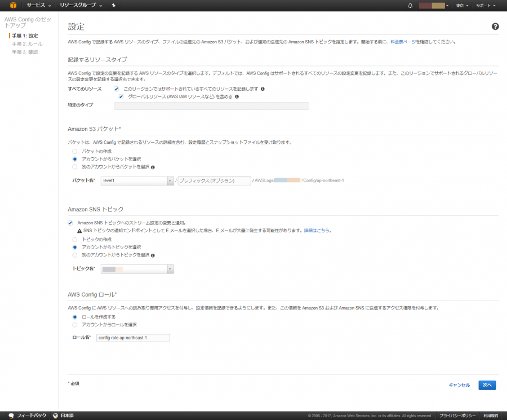
Task: Click the プレフィックス (オプション) input field
Action: click(215, 180)
